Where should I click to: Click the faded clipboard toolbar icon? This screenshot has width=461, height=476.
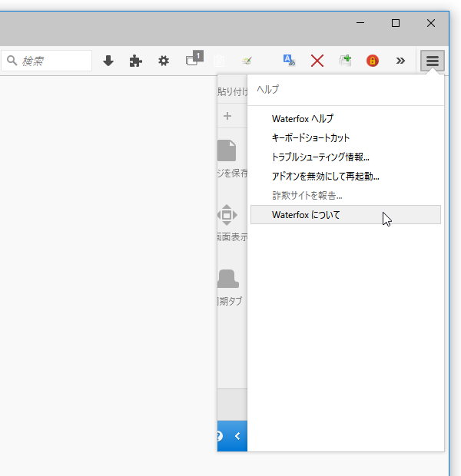tap(219, 61)
